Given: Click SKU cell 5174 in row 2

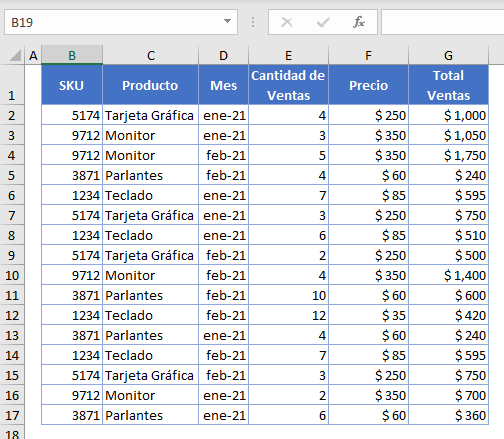Looking at the screenshot, I should coord(72,115).
